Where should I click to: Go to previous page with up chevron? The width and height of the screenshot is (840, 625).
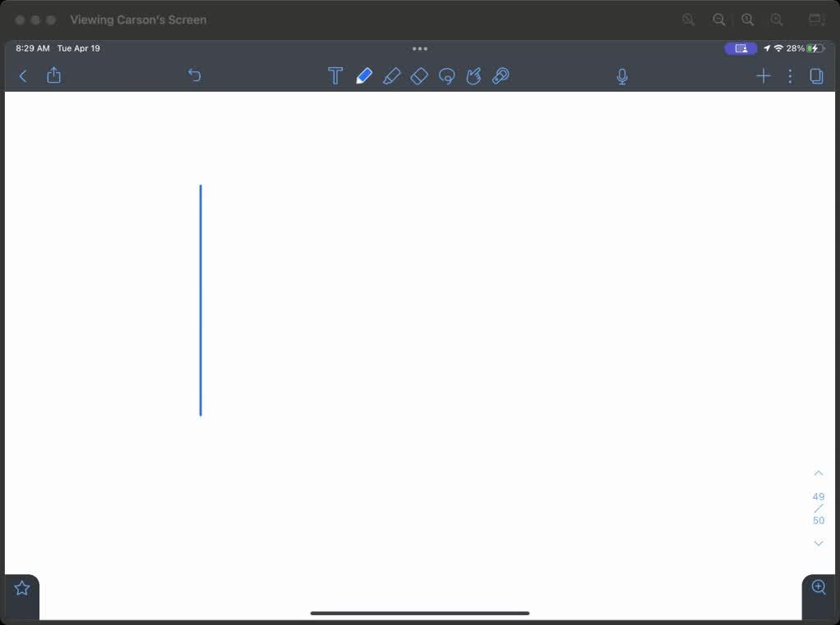click(x=818, y=473)
